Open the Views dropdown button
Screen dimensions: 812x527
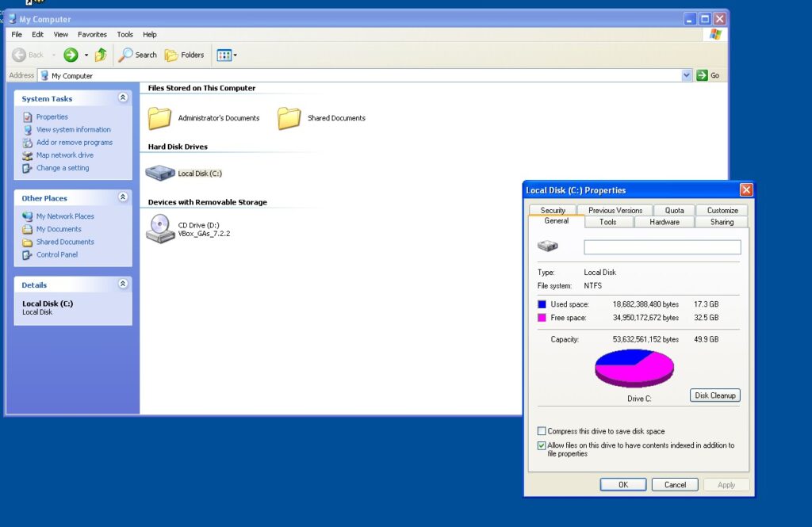[227, 55]
